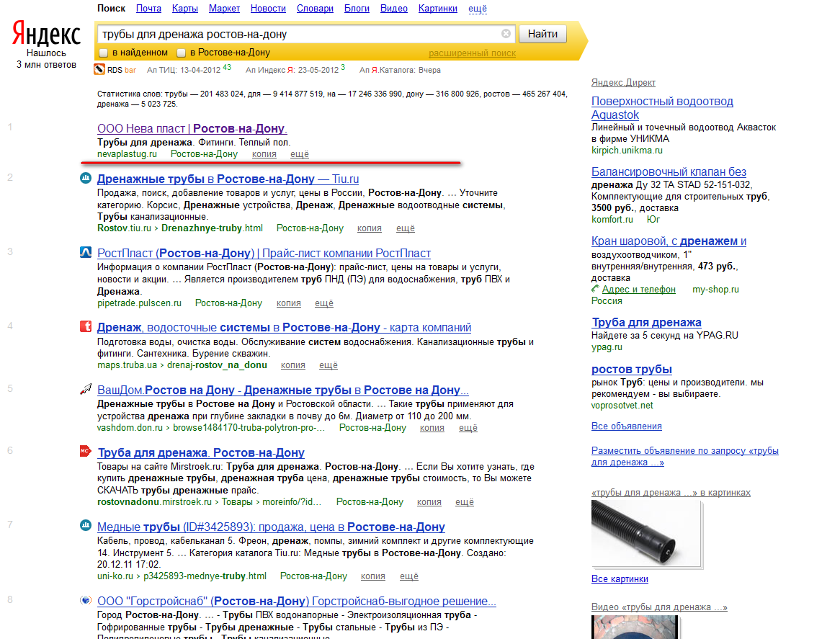Expand 'ещё' for the Rostov.tiu.ru result
Screen dimensions: 840x639
[x=406, y=228]
